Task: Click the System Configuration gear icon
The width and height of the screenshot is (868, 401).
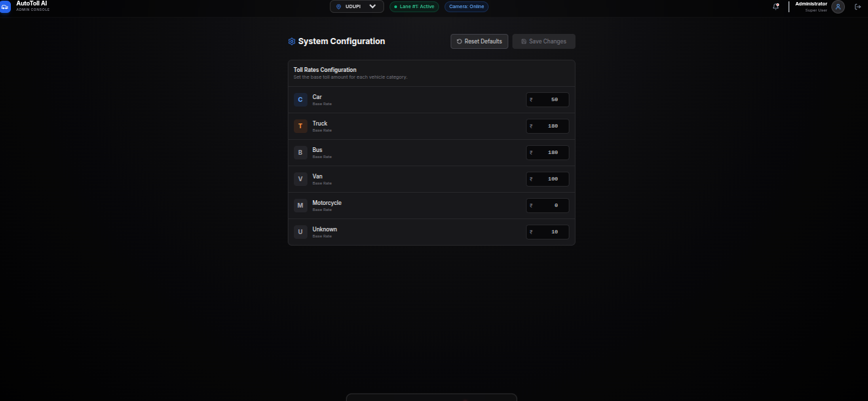Action: point(292,41)
